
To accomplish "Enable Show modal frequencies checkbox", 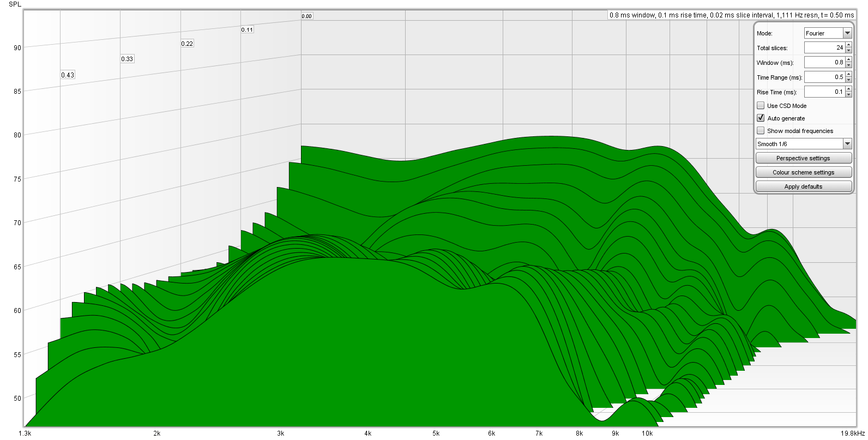I will coord(761,130).
